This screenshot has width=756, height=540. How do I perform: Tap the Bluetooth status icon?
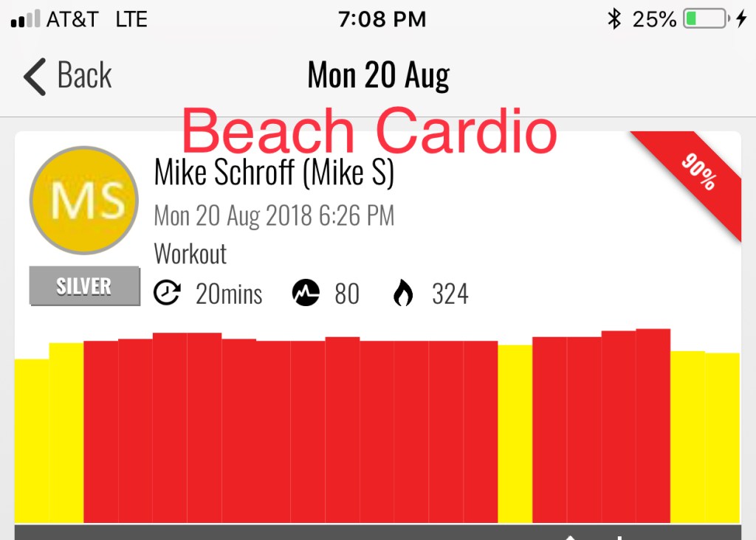tap(614, 19)
